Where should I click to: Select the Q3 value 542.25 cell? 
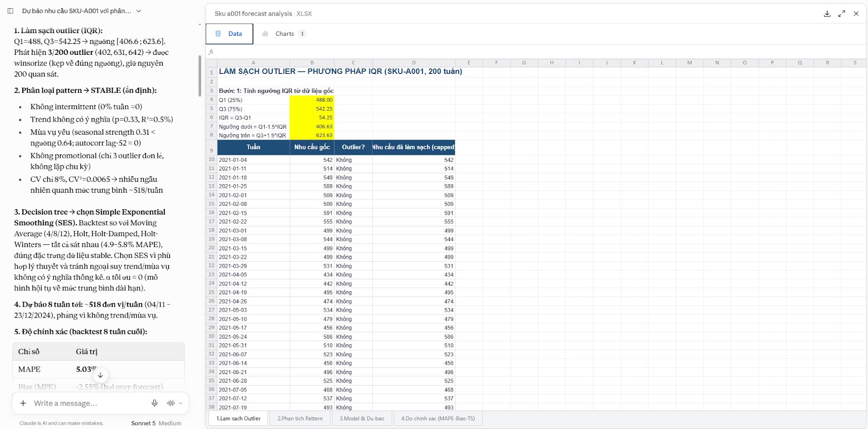coord(312,109)
